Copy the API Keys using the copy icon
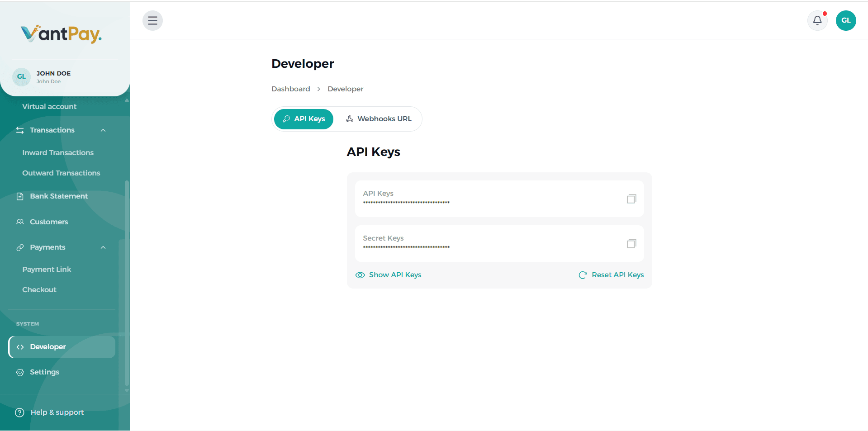Image resolution: width=868 pixels, height=431 pixels. (x=631, y=199)
